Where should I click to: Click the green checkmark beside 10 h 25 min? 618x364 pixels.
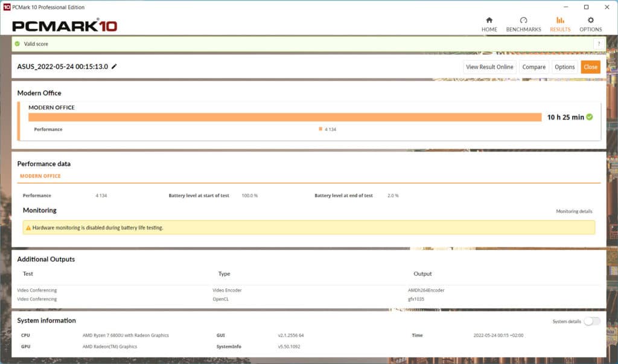[x=590, y=117]
